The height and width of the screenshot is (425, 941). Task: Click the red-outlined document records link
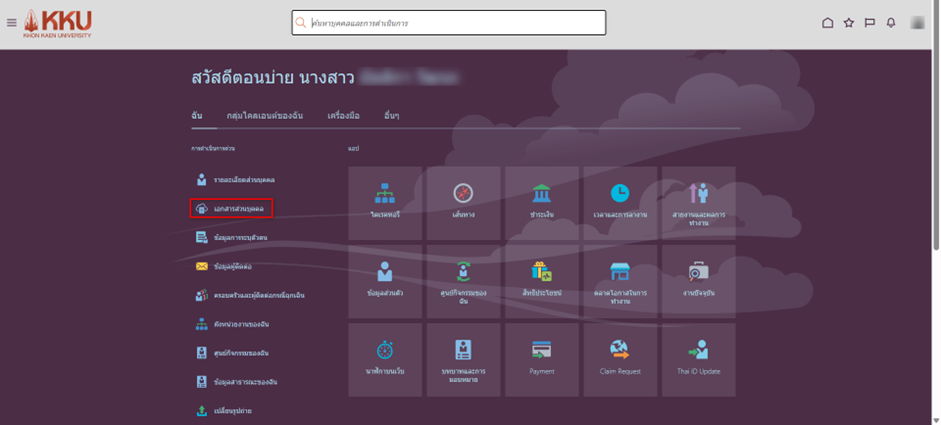point(231,208)
